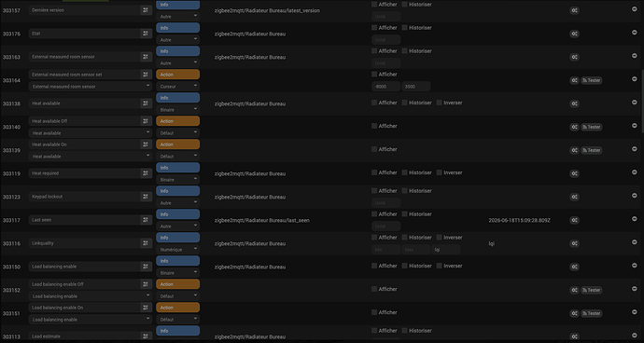Open Défaut subtype dropdown for Heat available Off
644x343 pixels.
pyautogui.click(x=178, y=133)
